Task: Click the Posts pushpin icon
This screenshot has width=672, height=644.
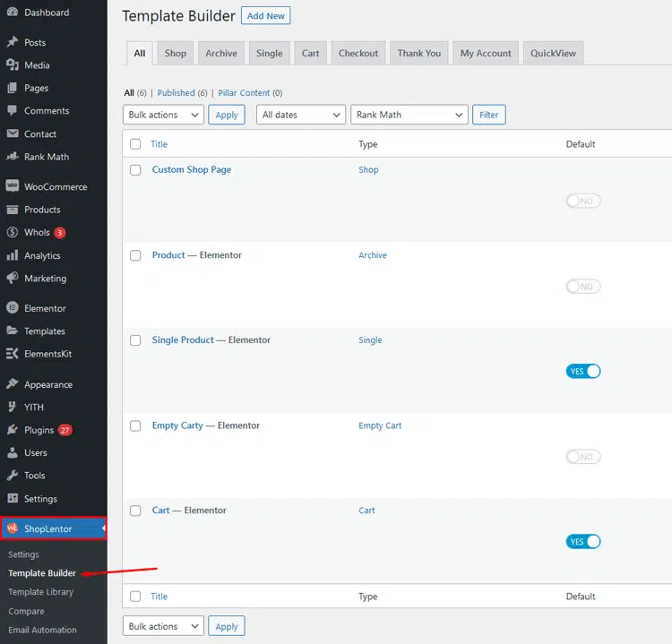Action: [13, 42]
